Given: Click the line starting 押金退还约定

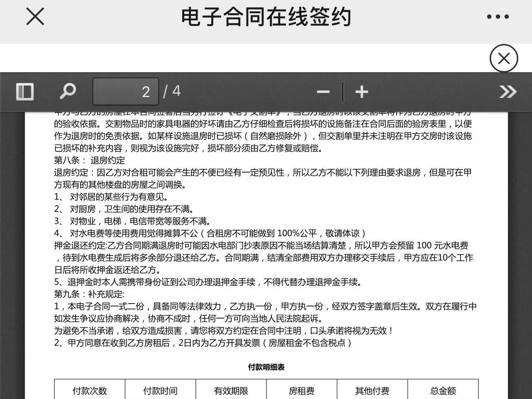Looking at the screenshot, I should pyautogui.click(x=261, y=245).
